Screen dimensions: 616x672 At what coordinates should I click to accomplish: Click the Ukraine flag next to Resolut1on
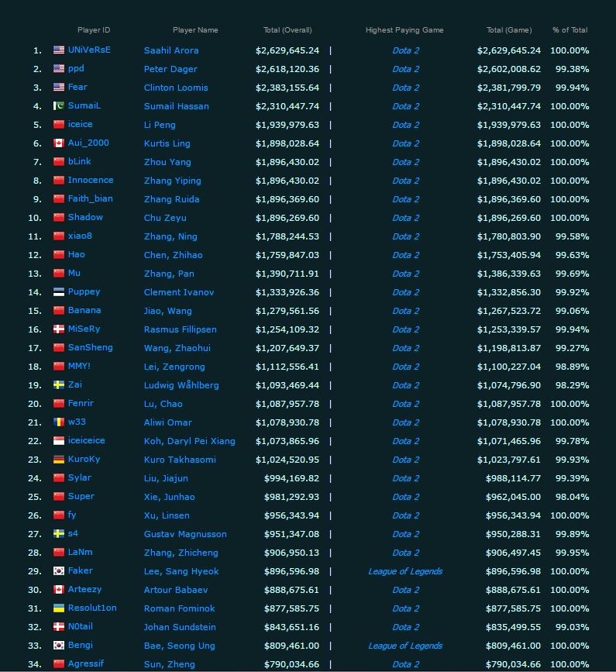(x=59, y=608)
